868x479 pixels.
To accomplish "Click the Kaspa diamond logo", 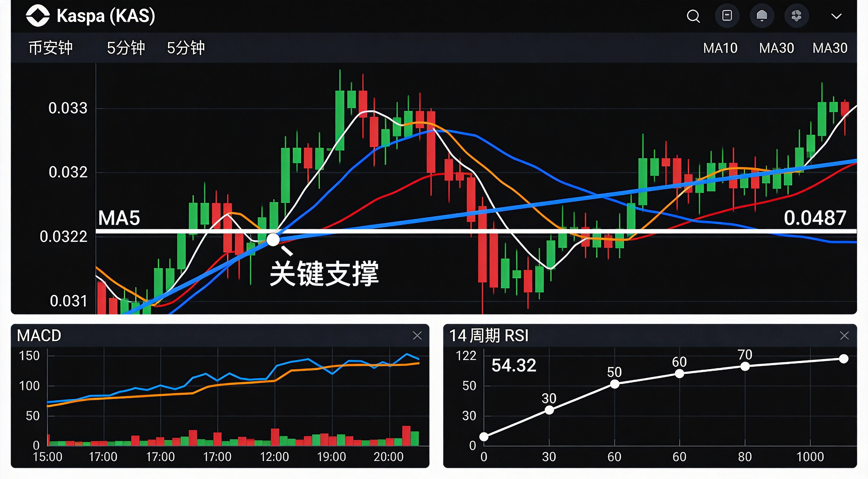I will coord(38,15).
